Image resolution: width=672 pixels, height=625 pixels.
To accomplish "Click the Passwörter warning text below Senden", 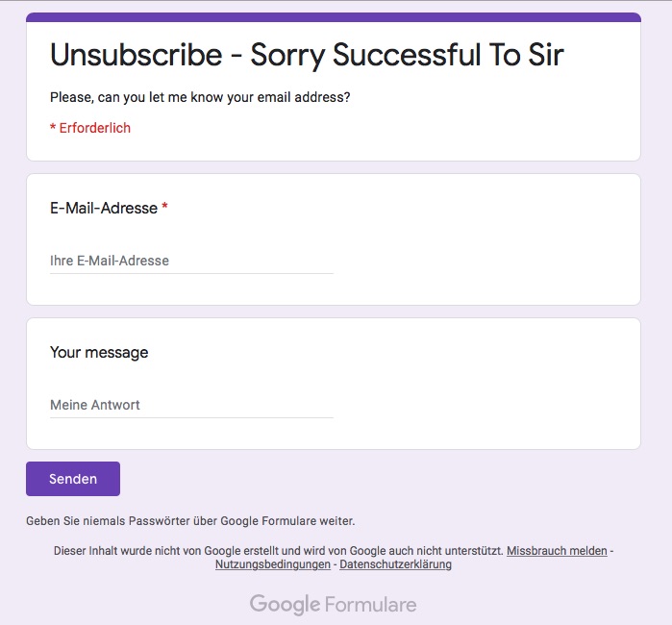I will 190,521.
